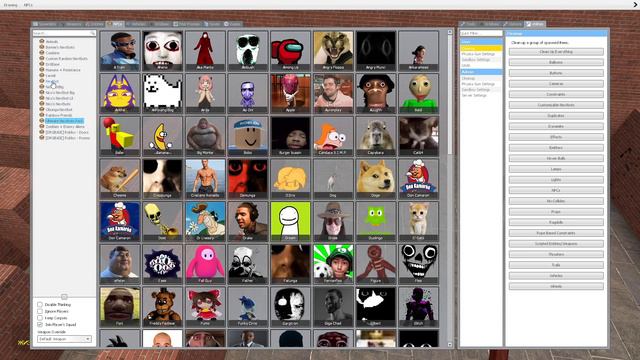Screen dimensions: 640x360
Task: Uncheck Join Player's Squad checkbox
Action: pos(40,324)
